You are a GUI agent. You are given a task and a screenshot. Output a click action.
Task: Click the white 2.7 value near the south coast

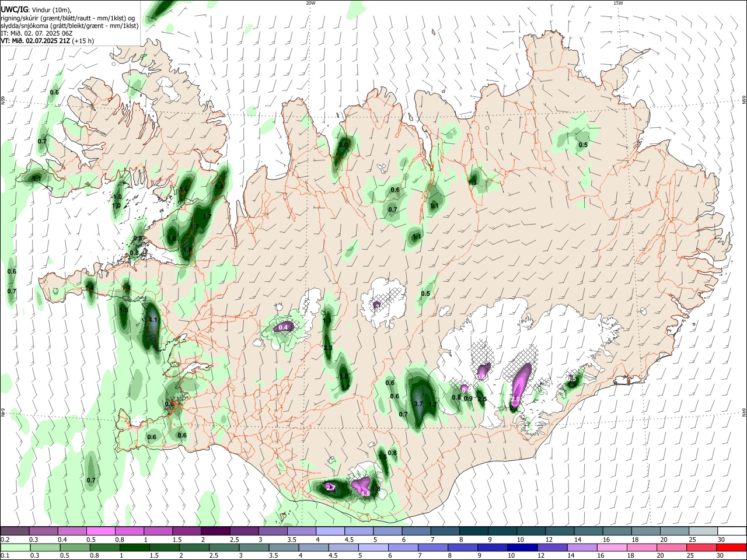[330, 488]
